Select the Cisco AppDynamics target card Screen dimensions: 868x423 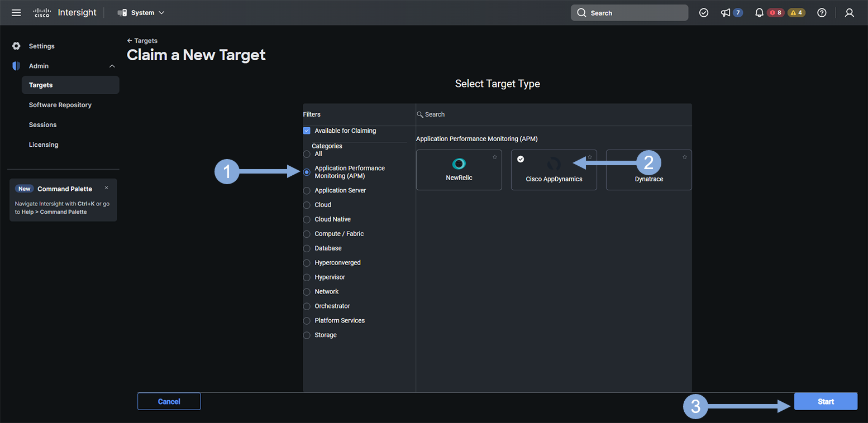point(554,170)
